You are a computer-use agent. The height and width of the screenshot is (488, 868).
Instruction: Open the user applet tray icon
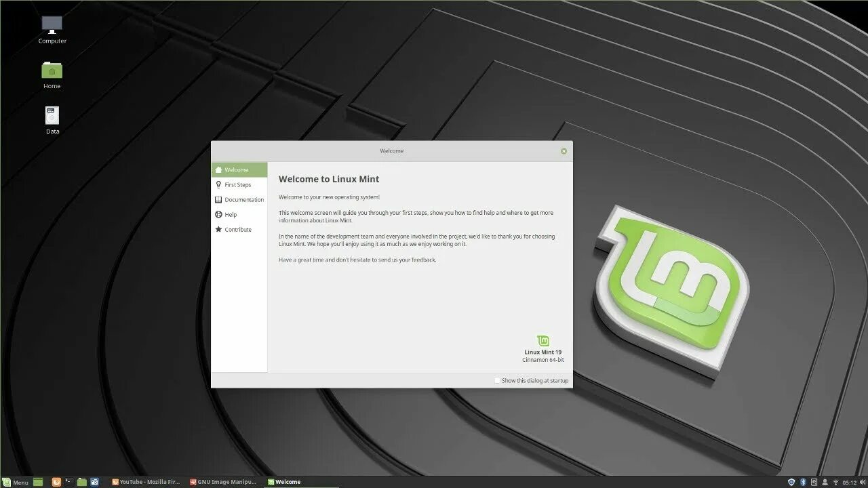(825, 482)
